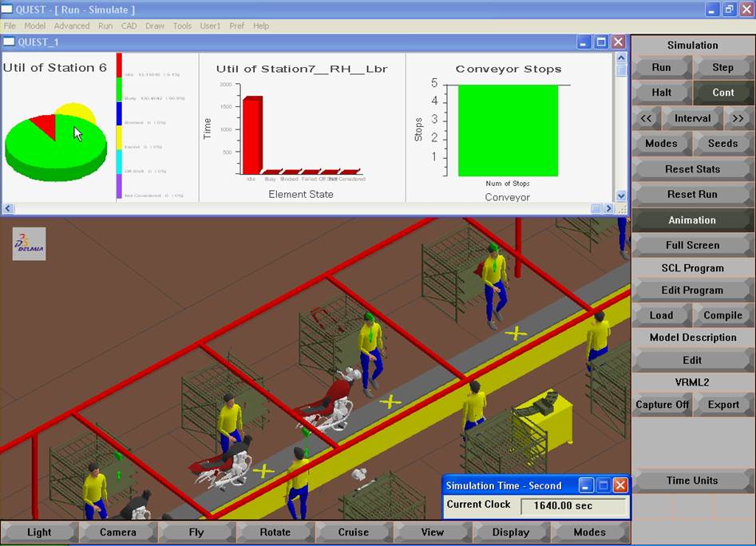756x546 pixels.
Task: Open the Time Units setting
Action: pos(692,481)
